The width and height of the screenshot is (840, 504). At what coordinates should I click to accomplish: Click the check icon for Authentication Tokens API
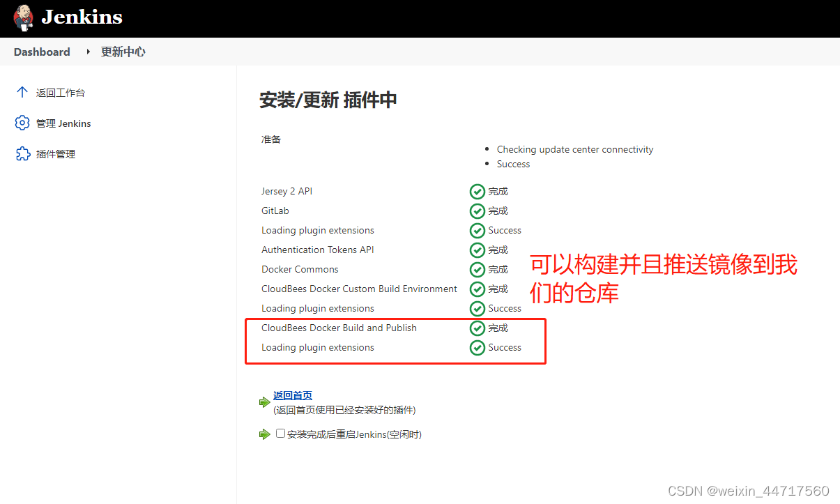coord(478,250)
